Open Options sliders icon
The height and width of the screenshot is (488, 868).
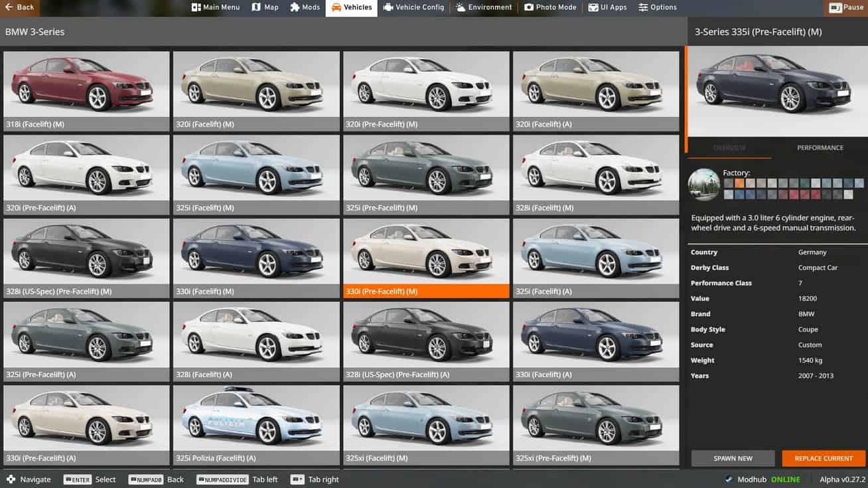pos(643,7)
